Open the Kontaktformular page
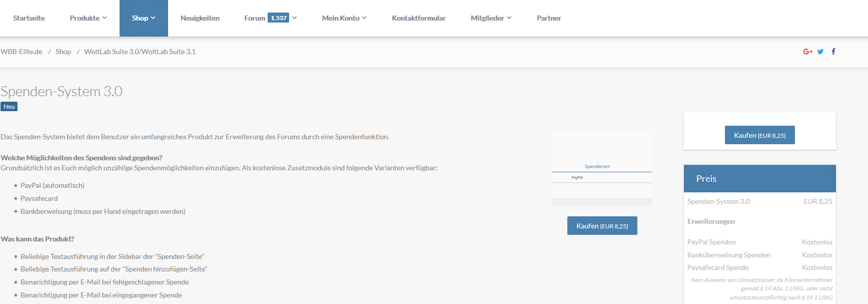Viewport: 868px width, 304px height. click(x=419, y=18)
